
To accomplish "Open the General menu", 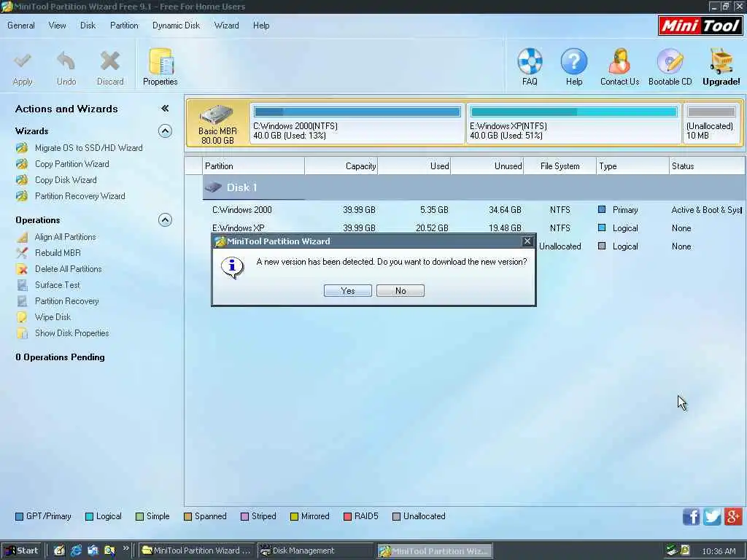I will (21, 26).
